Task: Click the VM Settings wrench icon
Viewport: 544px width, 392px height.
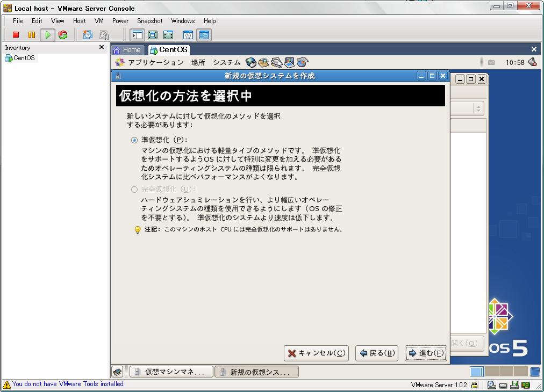Action: click(x=188, y=35)
